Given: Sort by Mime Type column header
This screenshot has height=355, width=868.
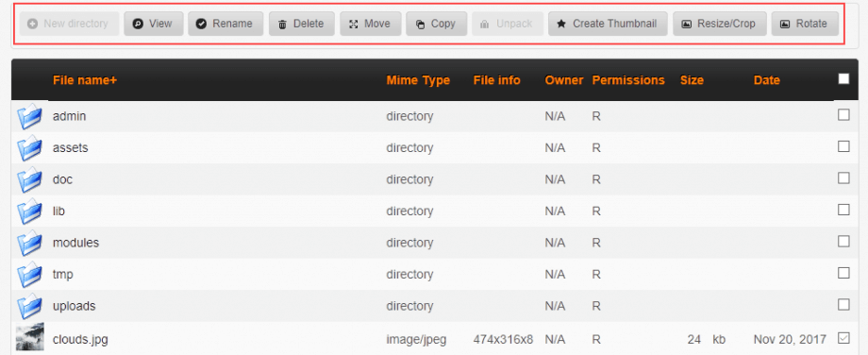Looking at the screenshot, I should 418,80.
